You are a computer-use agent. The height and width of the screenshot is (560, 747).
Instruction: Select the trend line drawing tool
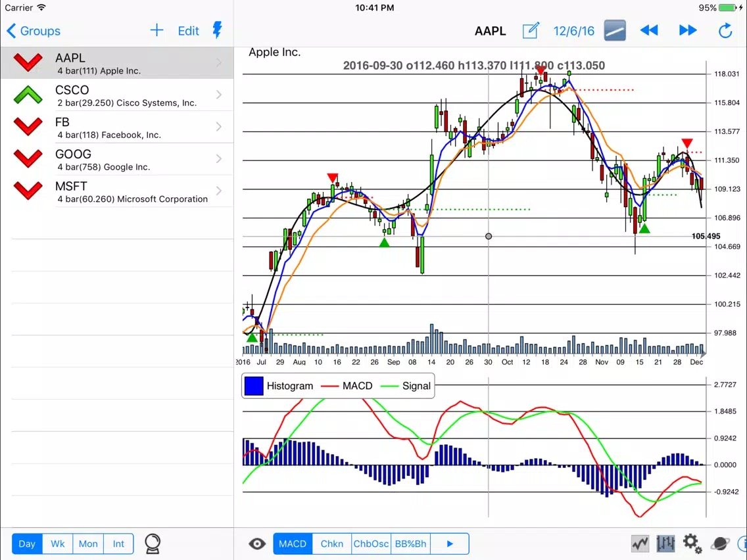pos(615,30)
